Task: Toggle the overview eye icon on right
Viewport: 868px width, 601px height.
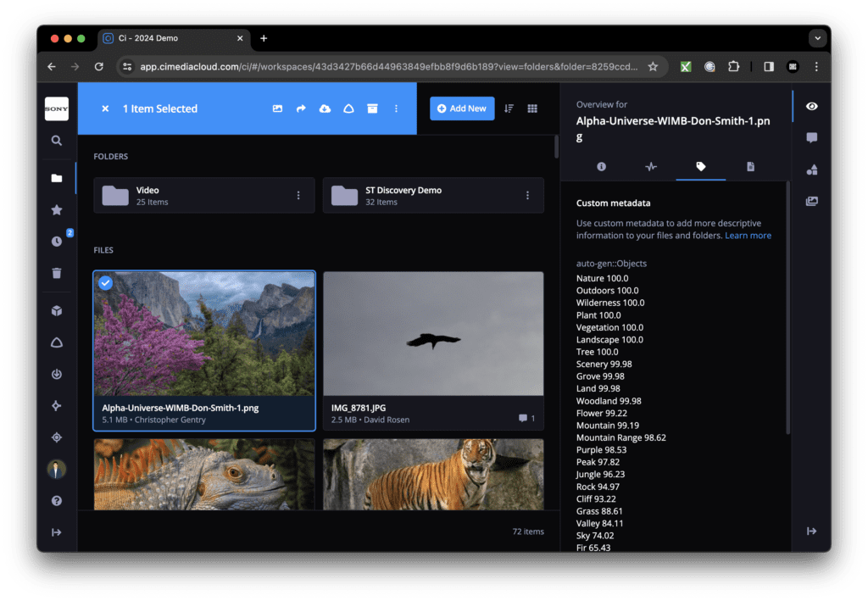Action: pos(812,106)
